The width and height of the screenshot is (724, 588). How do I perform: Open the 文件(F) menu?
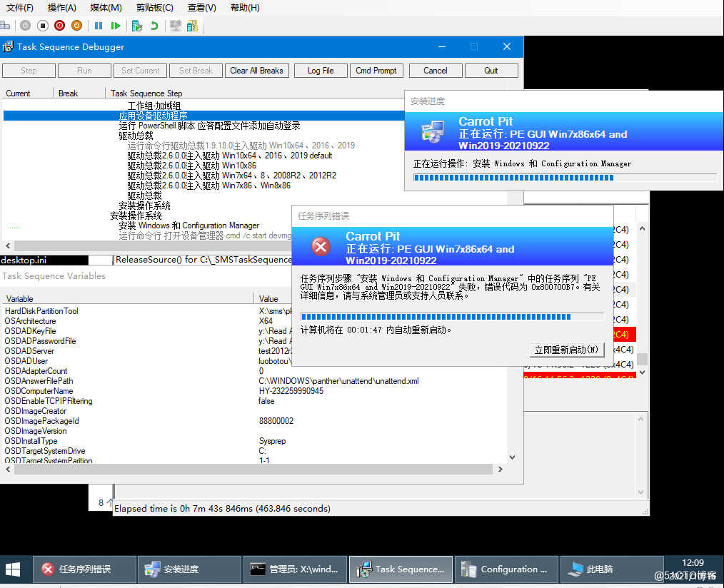(20, 7)
